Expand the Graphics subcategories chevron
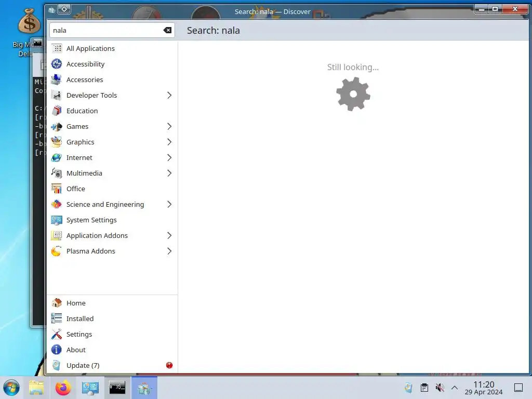The width and height of the screenshot is (532, 399). (169, 142)
